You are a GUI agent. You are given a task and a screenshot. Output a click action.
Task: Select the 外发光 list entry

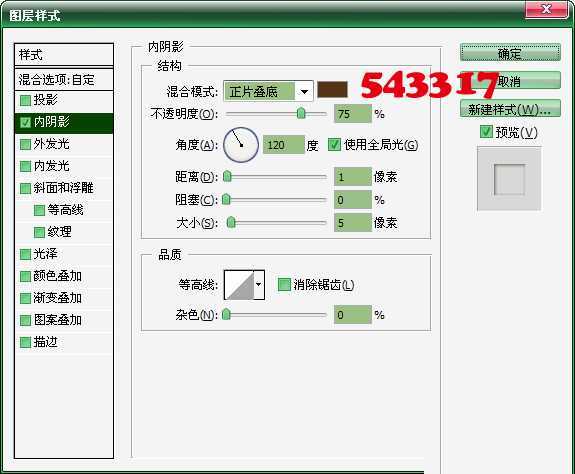[x=64, y=144]
